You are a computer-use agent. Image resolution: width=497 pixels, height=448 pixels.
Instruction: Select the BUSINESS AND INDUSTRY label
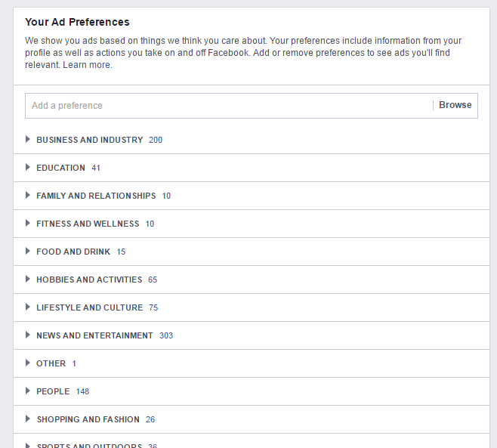point(90,140)
